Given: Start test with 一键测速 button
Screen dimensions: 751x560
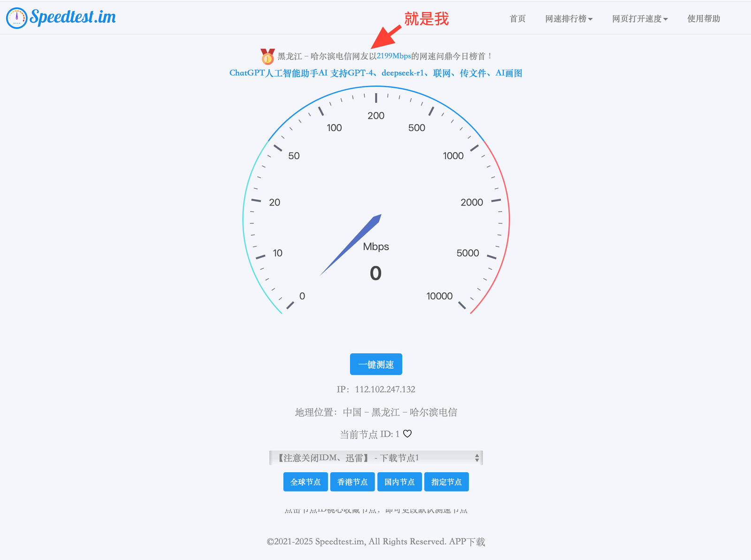Looking at the screenshot, I should pos(376,364).
